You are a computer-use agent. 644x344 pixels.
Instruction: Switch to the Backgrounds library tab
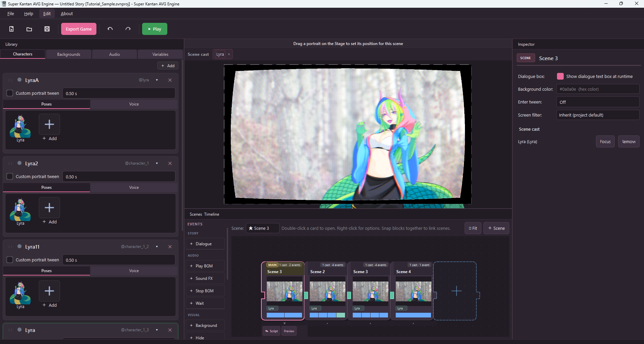[69, 54]
